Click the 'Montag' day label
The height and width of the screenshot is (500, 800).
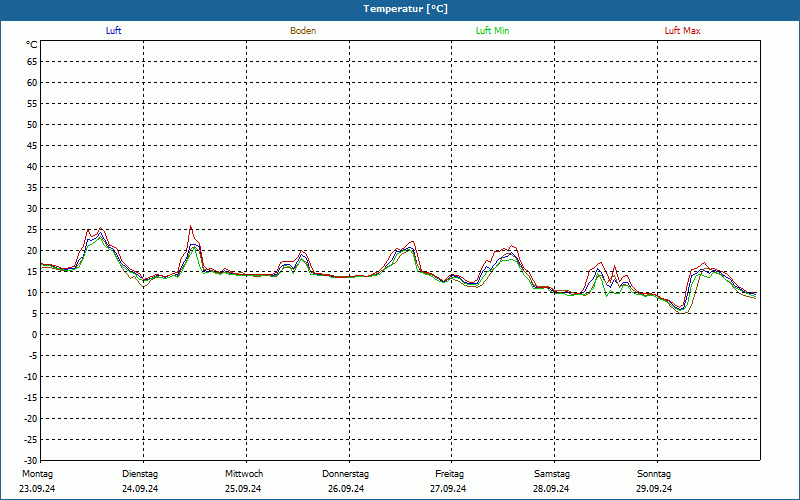click(x=37, y=474)
